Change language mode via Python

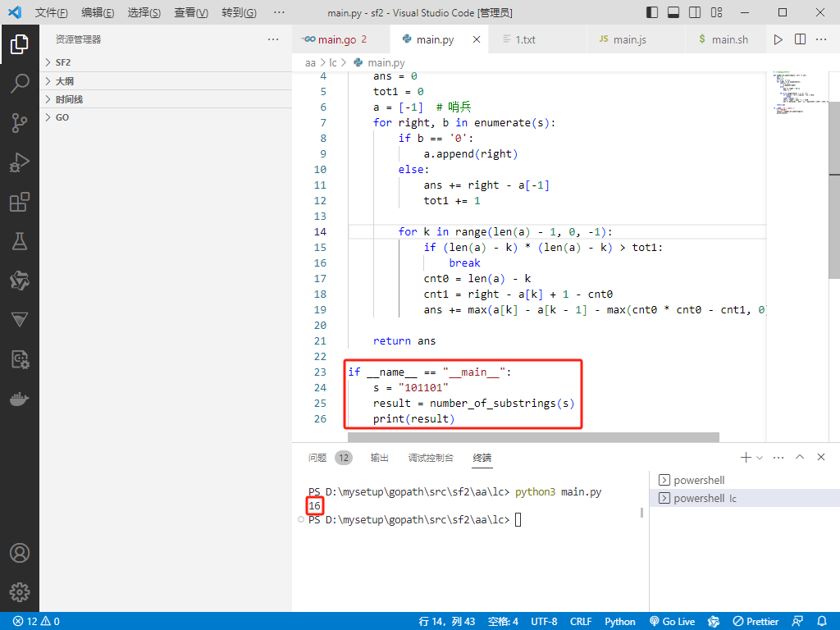tap(620, 622)
